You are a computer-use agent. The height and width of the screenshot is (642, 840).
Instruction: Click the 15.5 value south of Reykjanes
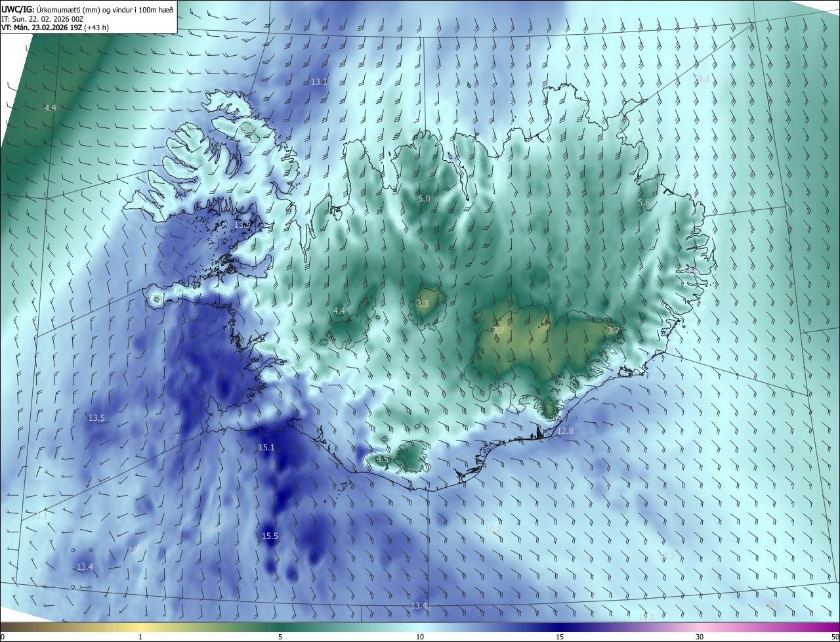[x=270, y=536]
